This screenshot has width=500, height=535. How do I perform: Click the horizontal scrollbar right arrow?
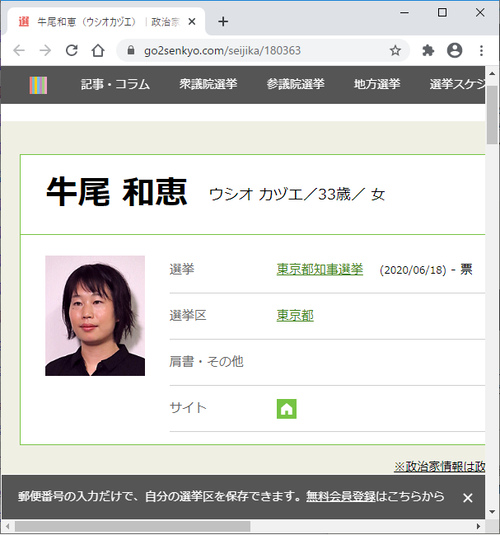[x=478, y=526]
